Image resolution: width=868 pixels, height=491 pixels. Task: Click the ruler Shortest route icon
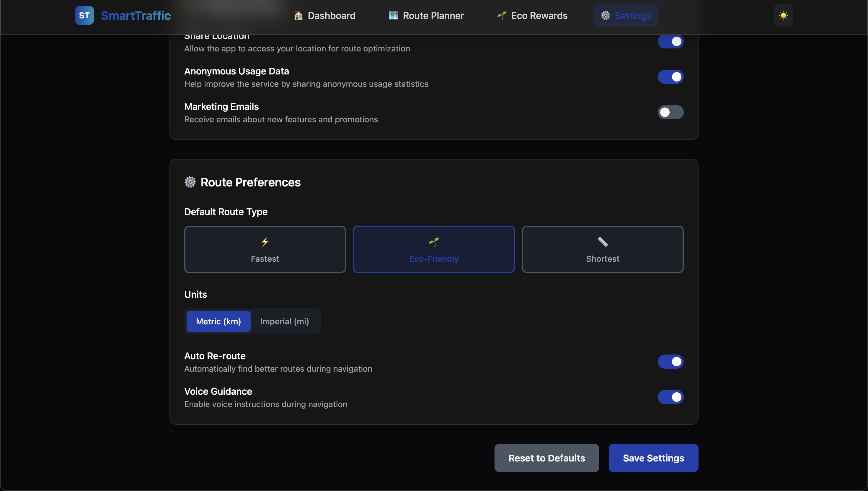point(603,242)
